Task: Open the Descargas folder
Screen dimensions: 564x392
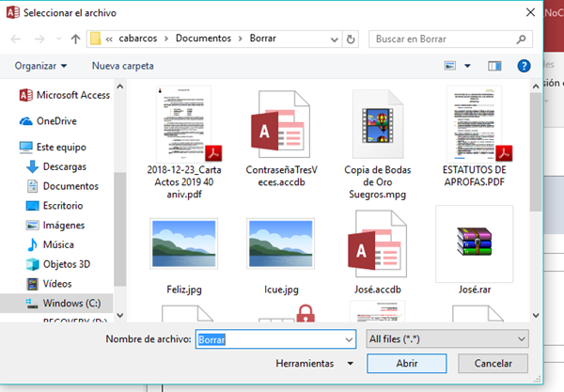Action: point(56,167)
